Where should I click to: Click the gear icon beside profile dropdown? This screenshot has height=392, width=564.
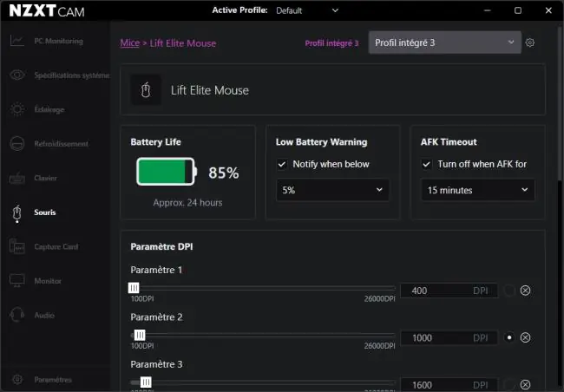coord(530,42)
